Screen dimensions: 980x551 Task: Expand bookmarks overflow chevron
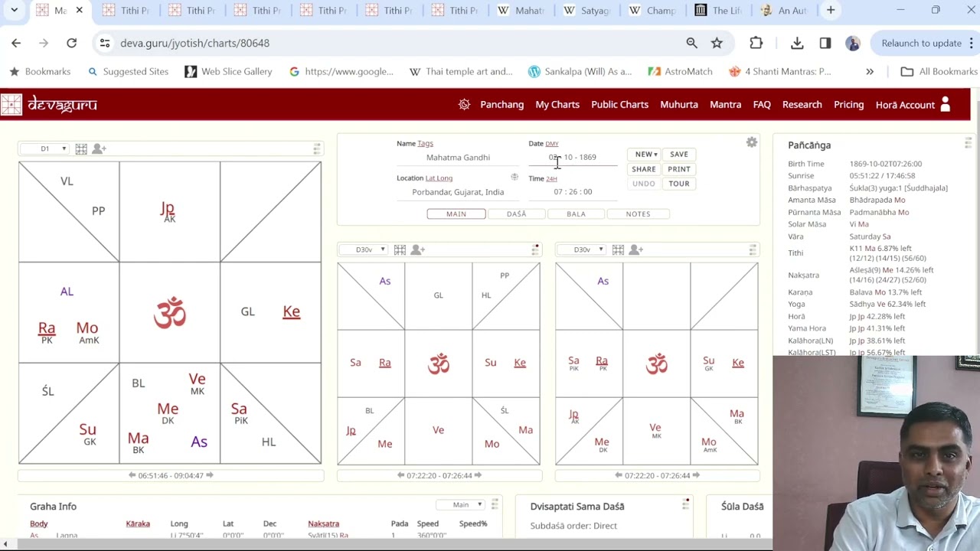click(870, 71)
